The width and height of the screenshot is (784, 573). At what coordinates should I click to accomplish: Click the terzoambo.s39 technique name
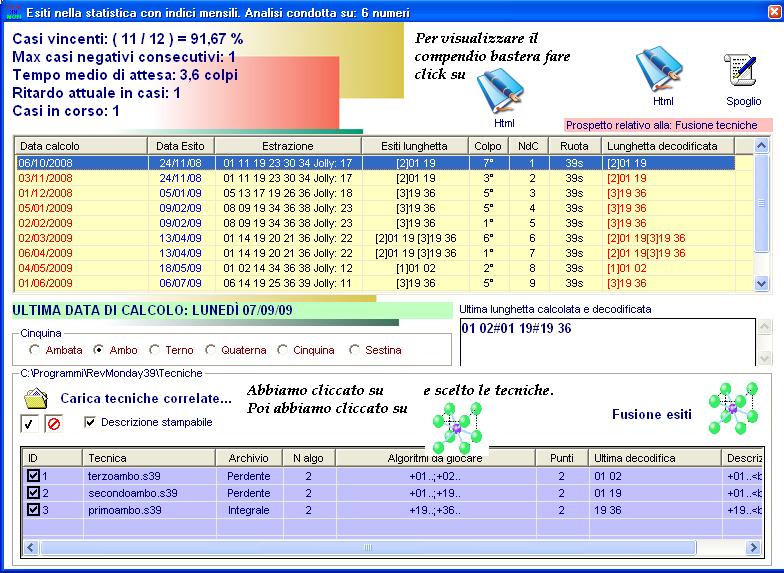pos(124,476)
